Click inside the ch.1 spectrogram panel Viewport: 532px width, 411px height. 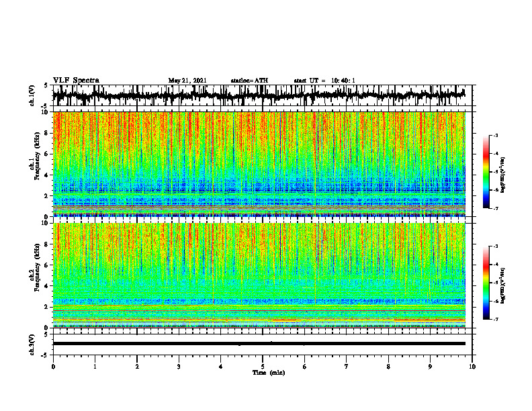click(259, 164)
